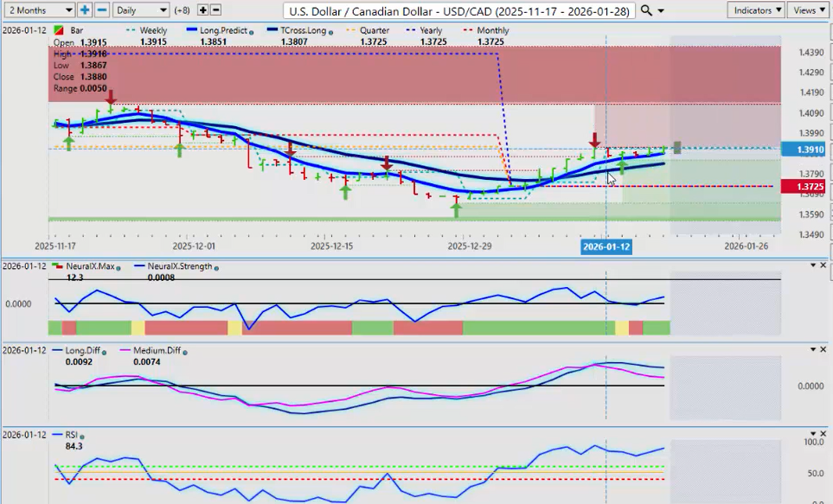This screenshot has height=504, width=833.
Task: Open the Views menu
Action: click(808, 10)
